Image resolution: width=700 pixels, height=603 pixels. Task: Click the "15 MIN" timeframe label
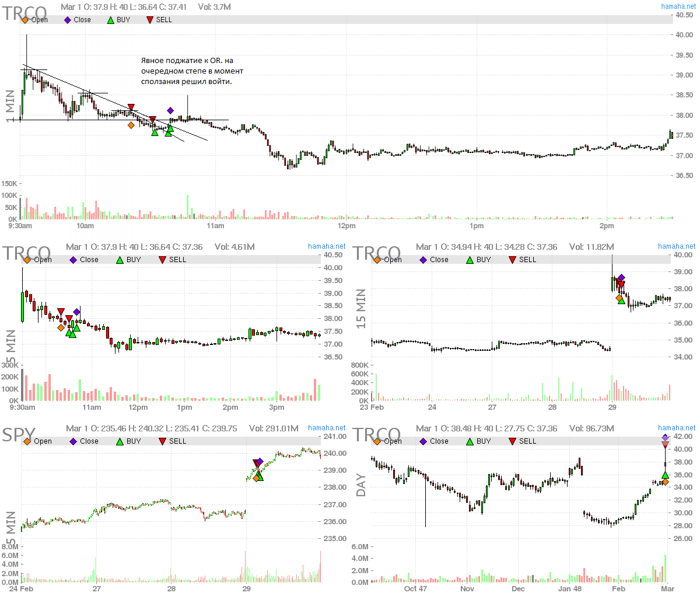361,308
